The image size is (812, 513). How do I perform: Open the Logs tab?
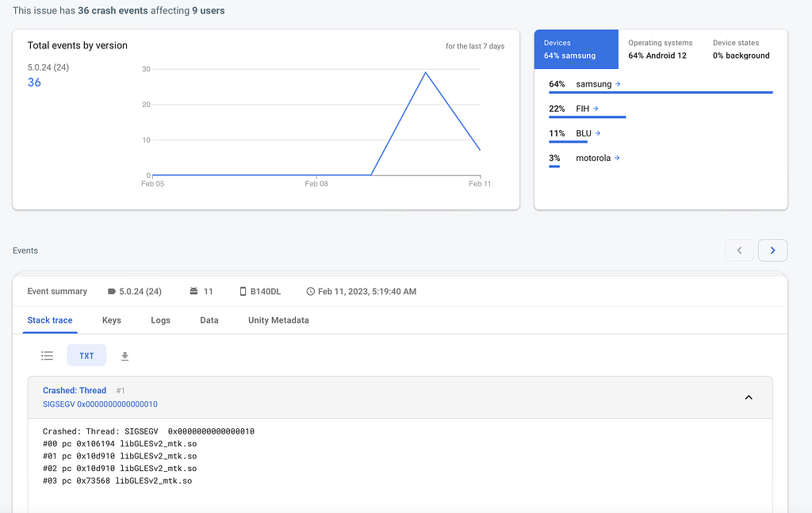[160, 320]
